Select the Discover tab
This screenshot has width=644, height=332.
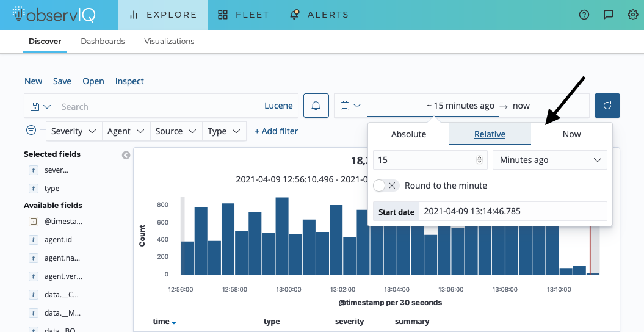(x=45, y=41)
